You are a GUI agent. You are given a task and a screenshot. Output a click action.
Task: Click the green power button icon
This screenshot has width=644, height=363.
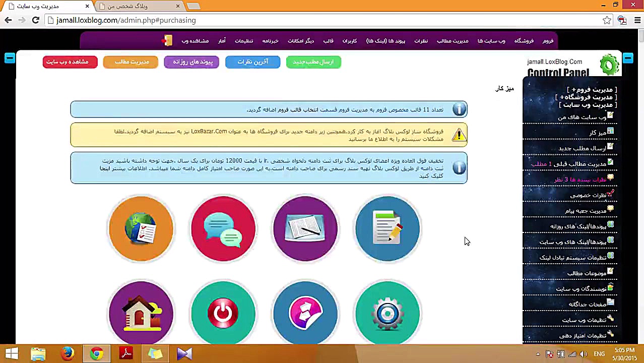(x=223, y=312)
